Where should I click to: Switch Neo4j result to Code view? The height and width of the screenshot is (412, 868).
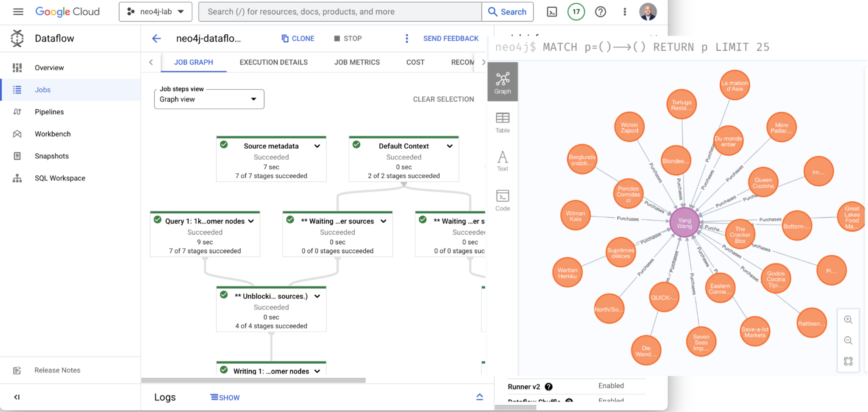click(x=503, y=200)
